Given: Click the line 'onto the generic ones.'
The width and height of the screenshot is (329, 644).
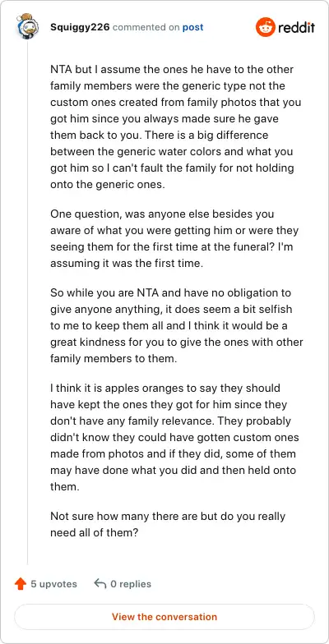Looking at the screenshot, I should point(107,184).
